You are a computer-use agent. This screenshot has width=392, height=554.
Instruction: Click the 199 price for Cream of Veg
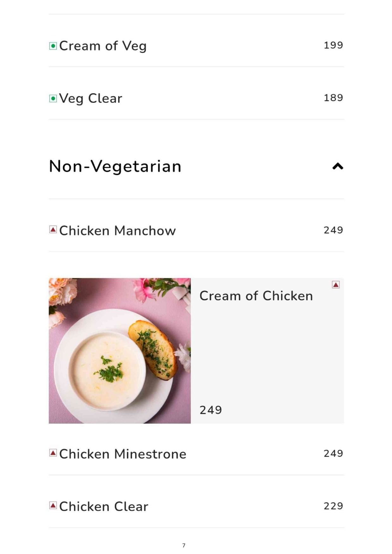click(333, 45)
